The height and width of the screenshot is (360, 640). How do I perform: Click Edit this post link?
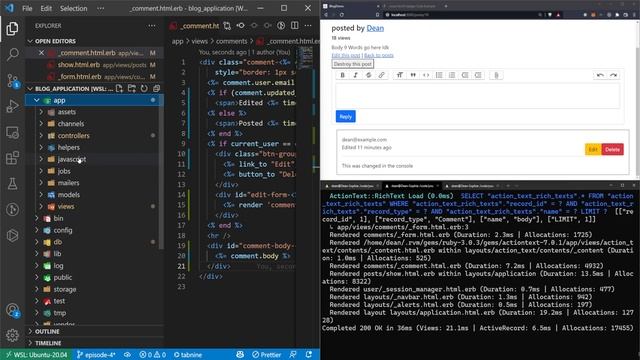pyautogui.click(x=346, y=56)
